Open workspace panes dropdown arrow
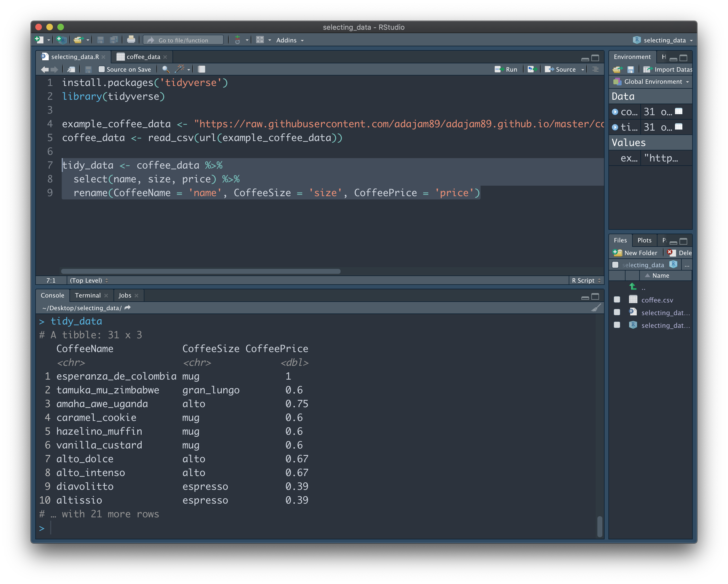 pyautogui.click(x=269, y=40)
